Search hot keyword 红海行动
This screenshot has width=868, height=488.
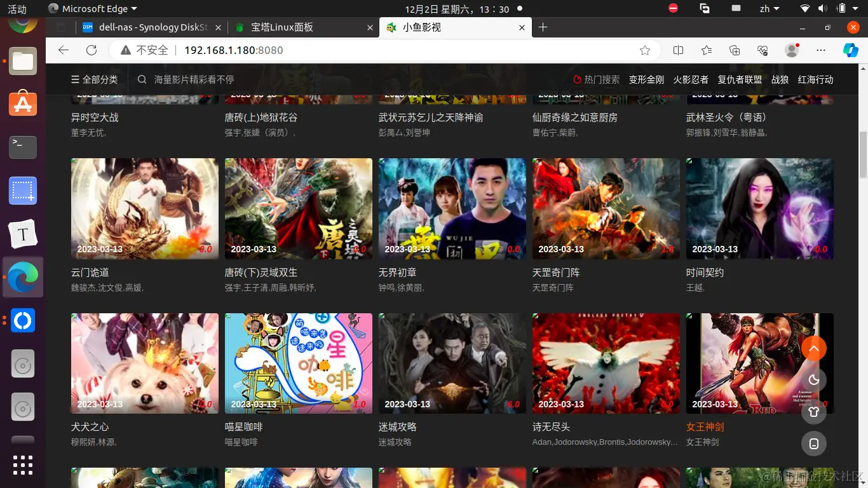click(x=815, y=79)
